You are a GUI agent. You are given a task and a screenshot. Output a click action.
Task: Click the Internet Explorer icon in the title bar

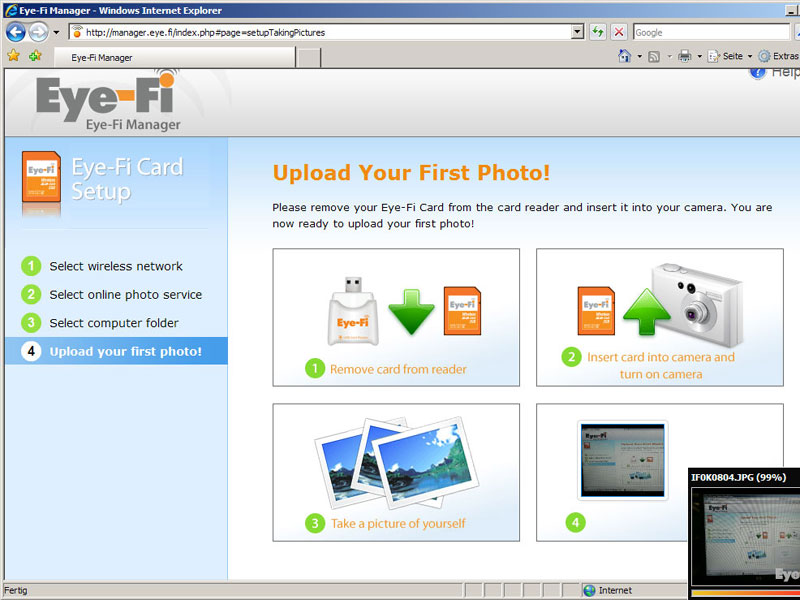point(10,10)
